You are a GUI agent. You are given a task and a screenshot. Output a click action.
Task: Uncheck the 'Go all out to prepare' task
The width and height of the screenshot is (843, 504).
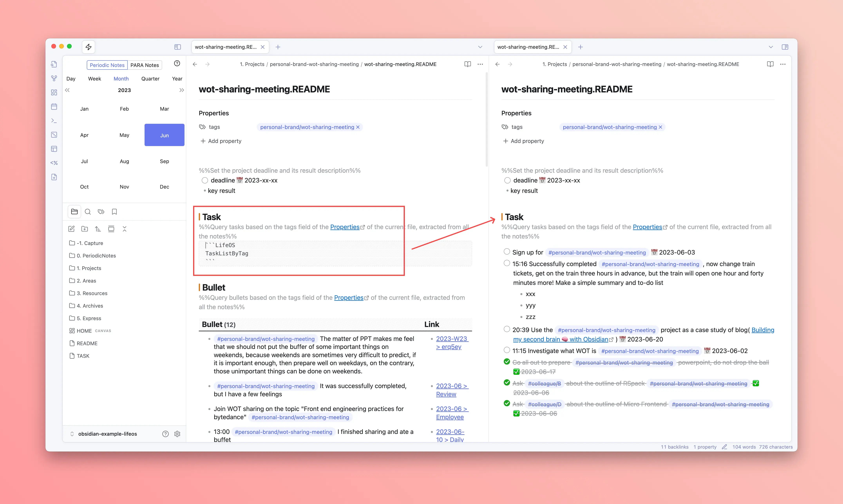coord(507,362)
